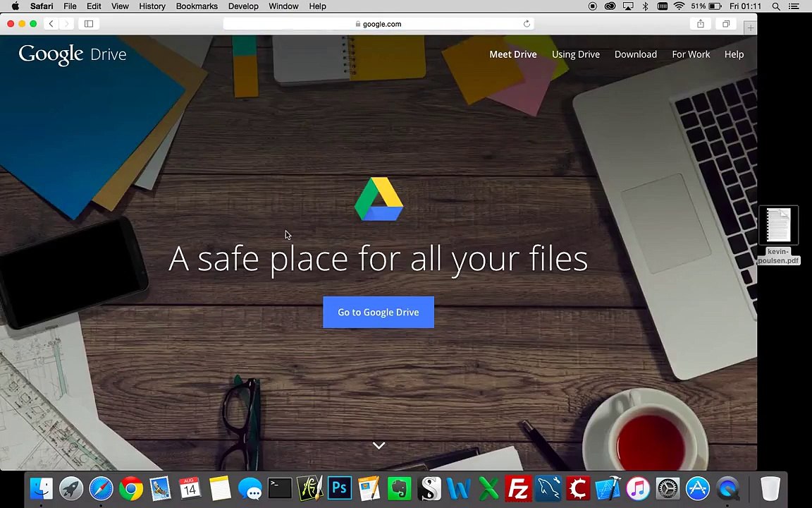The image size is (812, 508).
Task: Open the AirPlay display menu icon
Action: pyautogui.click(x=628, y=6)
